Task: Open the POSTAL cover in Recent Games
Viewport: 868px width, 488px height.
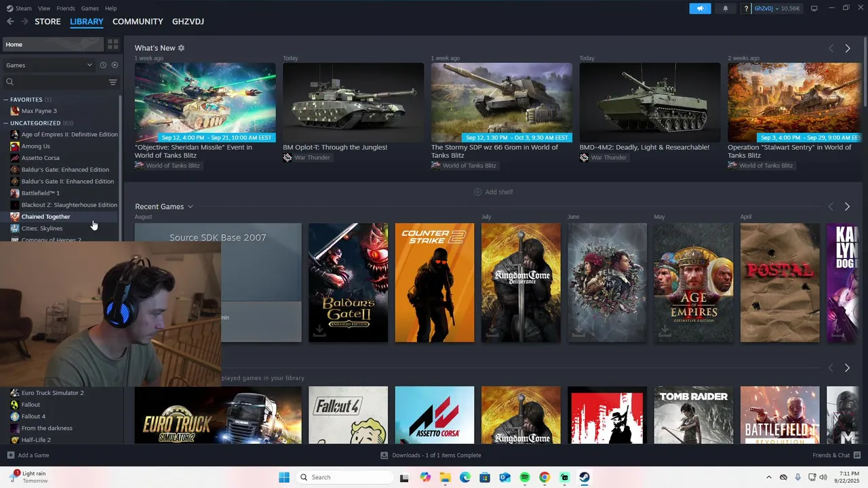Action: (x=780, y=283)
